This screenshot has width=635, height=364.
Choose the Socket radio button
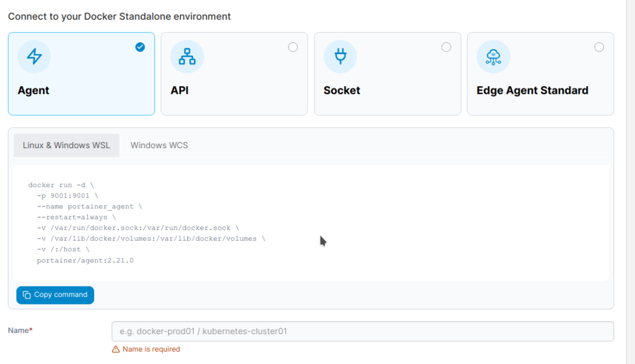[446, 47]
